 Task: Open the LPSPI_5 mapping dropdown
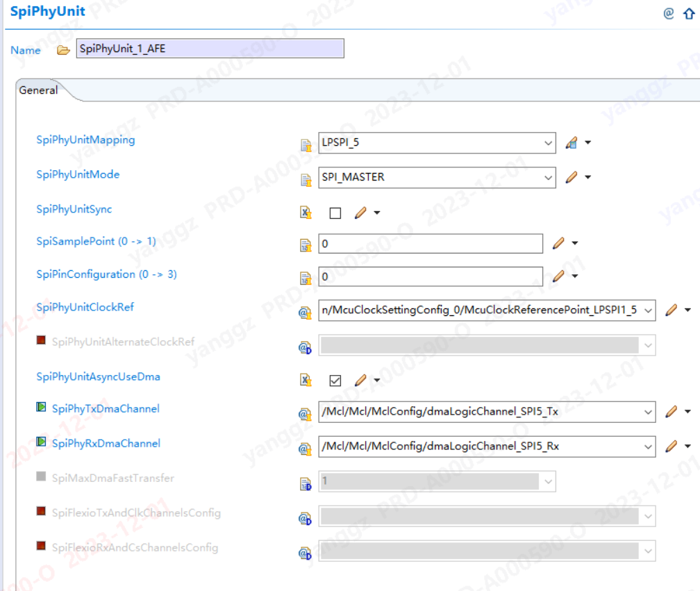click(x=548, y=142)
